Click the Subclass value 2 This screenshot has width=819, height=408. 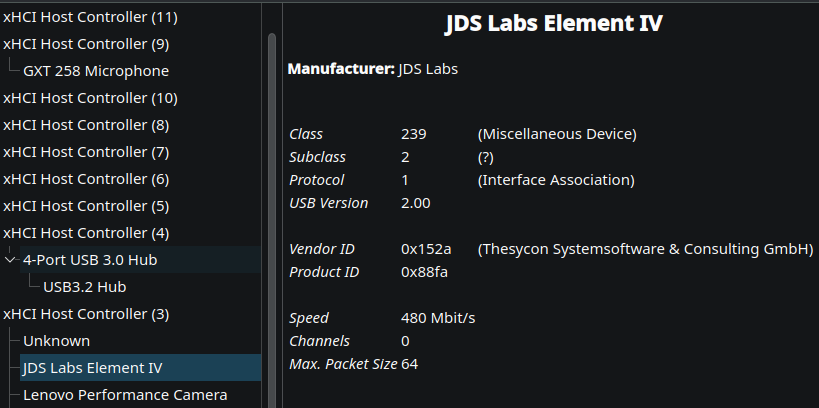click(x=405, y=157)
